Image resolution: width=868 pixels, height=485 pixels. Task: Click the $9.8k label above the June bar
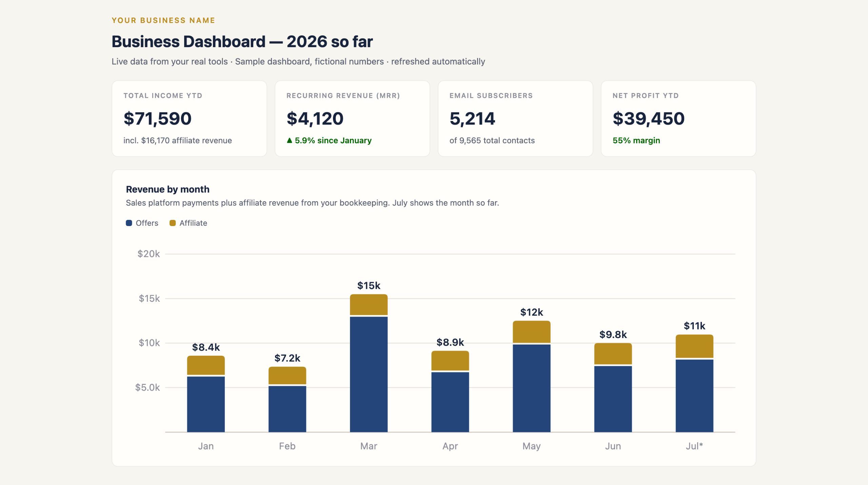click(x=613, y=334)
